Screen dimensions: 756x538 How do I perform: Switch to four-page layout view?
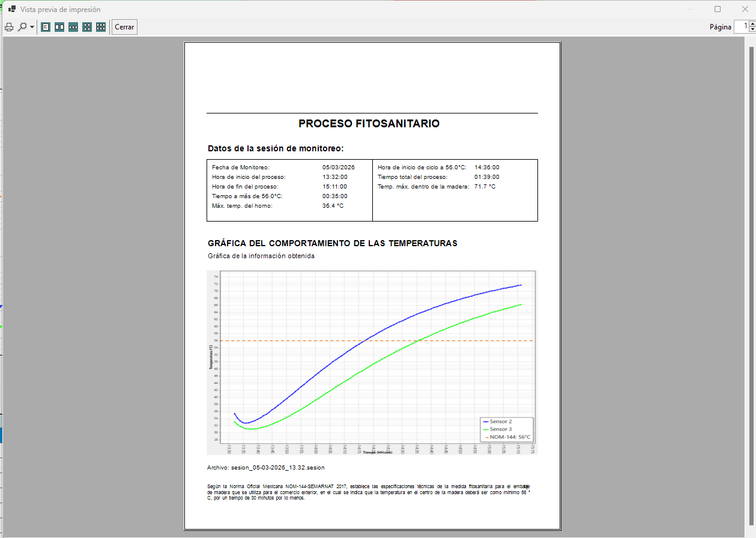[87, 27]
